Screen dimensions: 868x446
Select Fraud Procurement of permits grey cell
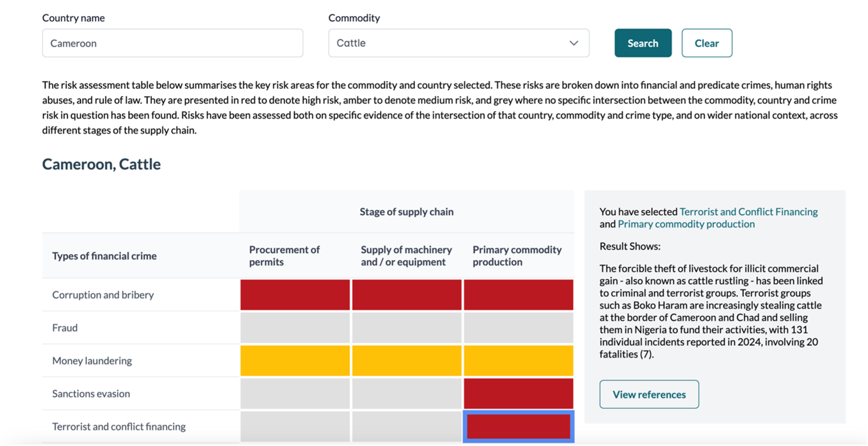point(295,328)
